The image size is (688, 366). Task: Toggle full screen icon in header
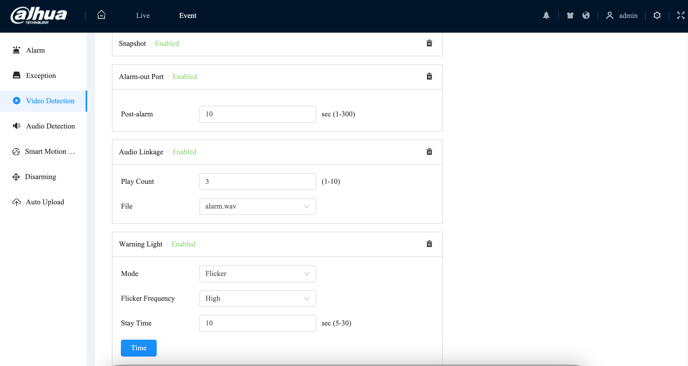(681, 15)
